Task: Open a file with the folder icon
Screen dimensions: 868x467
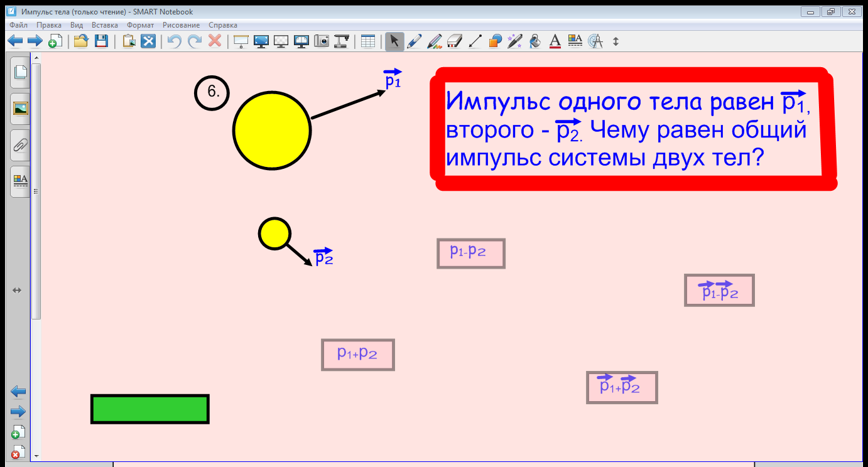Action: coord(80,41)
